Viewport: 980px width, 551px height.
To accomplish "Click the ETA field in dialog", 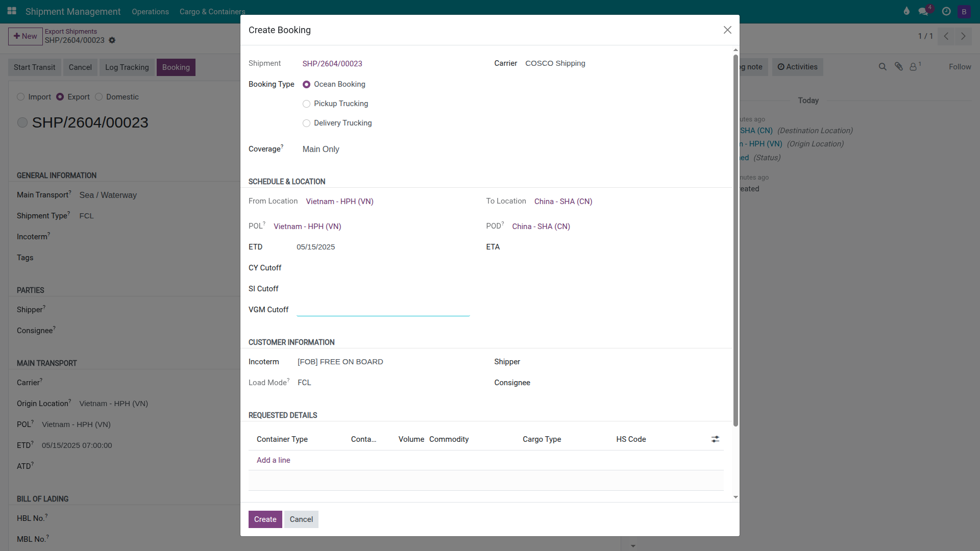I will pos(616,247).
